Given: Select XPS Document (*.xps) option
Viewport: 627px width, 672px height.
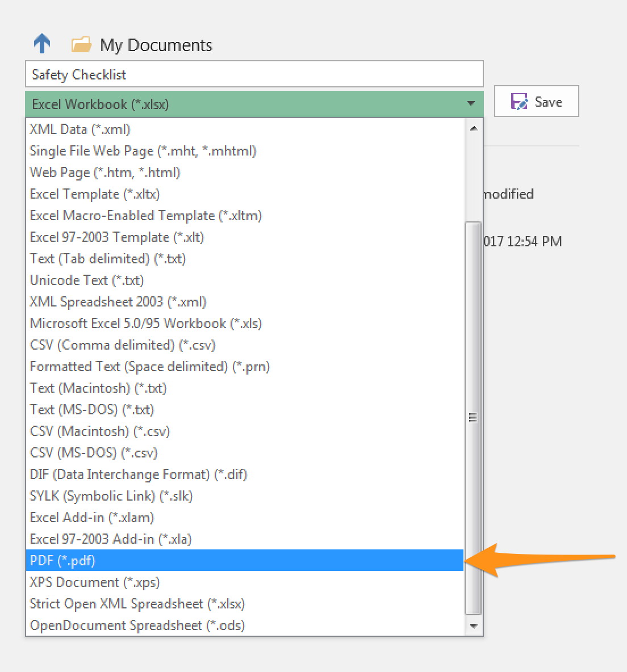Looking at the screenshot, I should [95, 582].
